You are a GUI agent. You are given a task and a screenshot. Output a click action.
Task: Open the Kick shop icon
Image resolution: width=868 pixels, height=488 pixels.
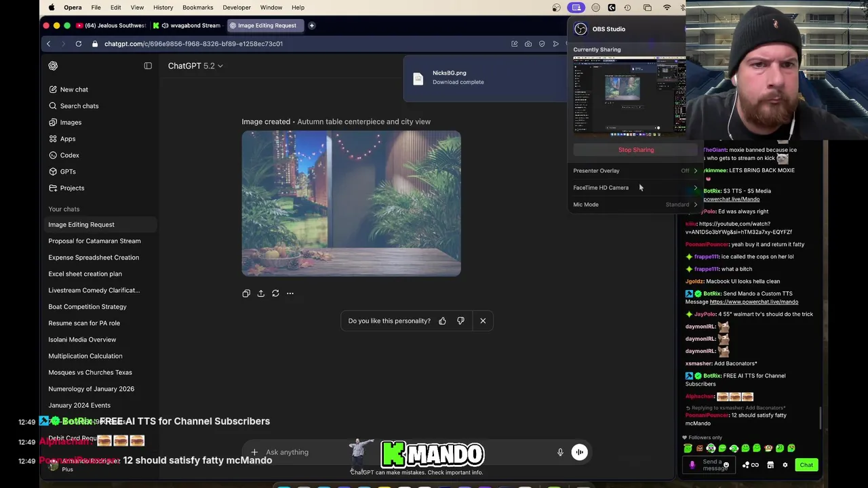770,465
